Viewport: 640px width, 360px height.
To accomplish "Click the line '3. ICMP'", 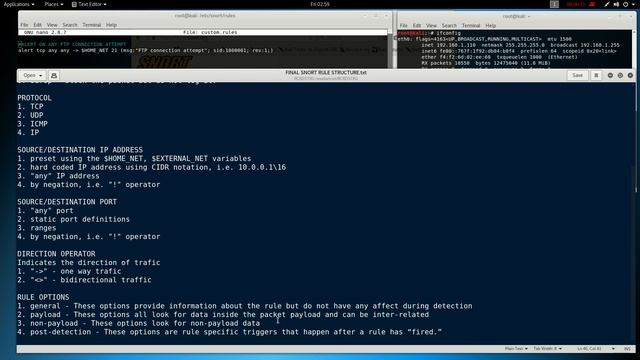I will tap(32, 124).
